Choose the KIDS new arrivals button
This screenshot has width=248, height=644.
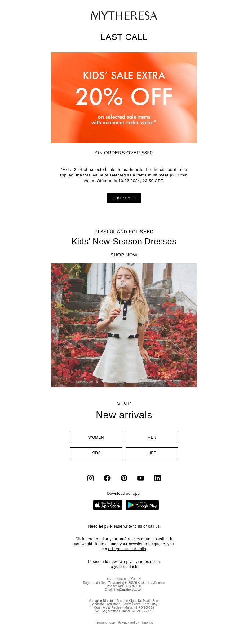pos(96,453)
